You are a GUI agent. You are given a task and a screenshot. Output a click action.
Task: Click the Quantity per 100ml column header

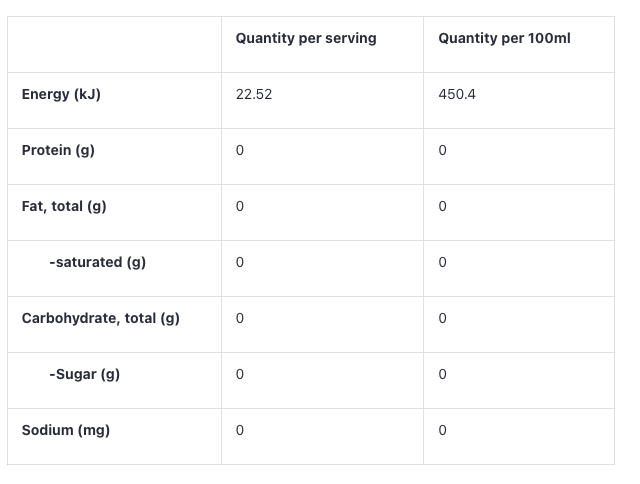(504, 39)
